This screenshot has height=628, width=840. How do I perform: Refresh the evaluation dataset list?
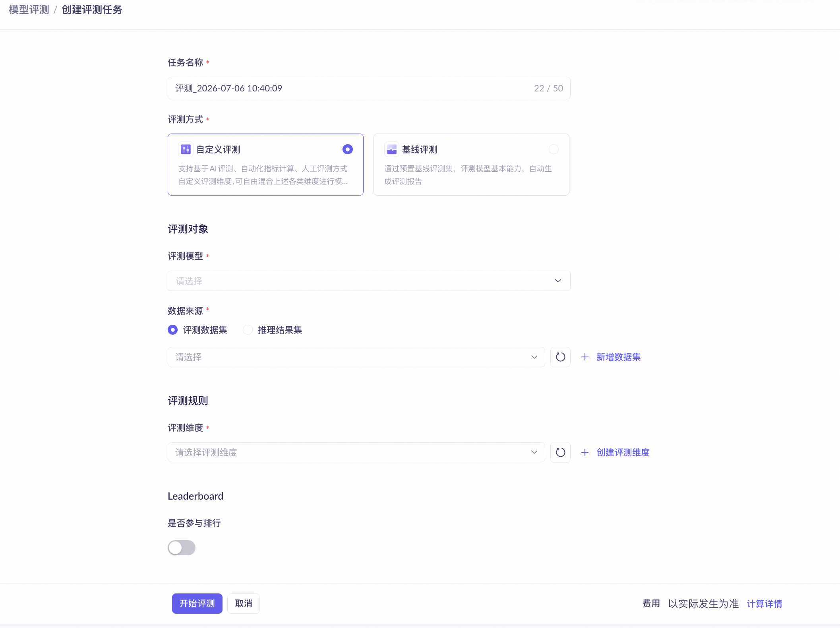(560, 357)
